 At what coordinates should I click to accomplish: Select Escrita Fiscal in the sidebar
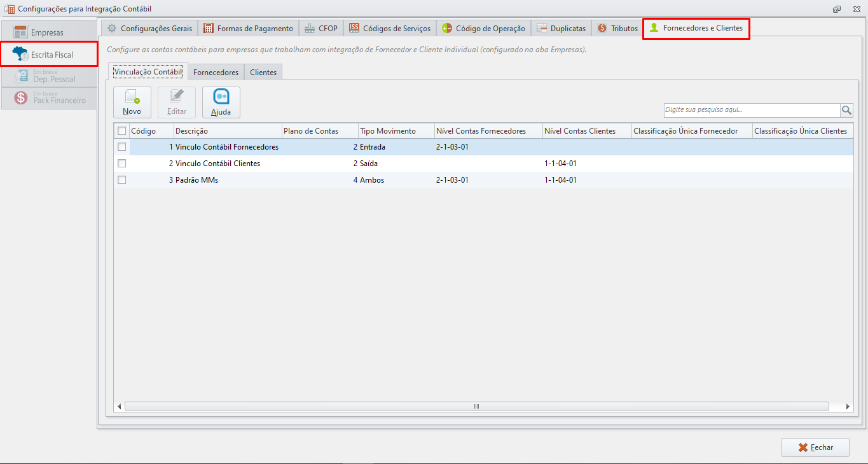(49, 54)
